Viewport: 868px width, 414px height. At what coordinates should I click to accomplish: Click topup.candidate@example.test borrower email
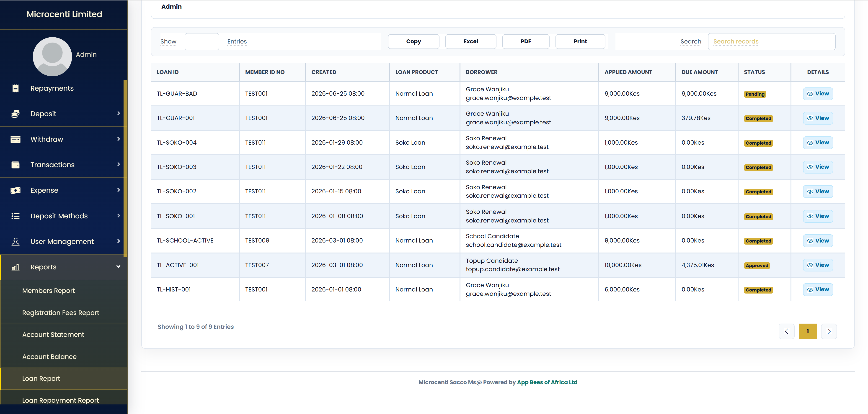point(512,269)
